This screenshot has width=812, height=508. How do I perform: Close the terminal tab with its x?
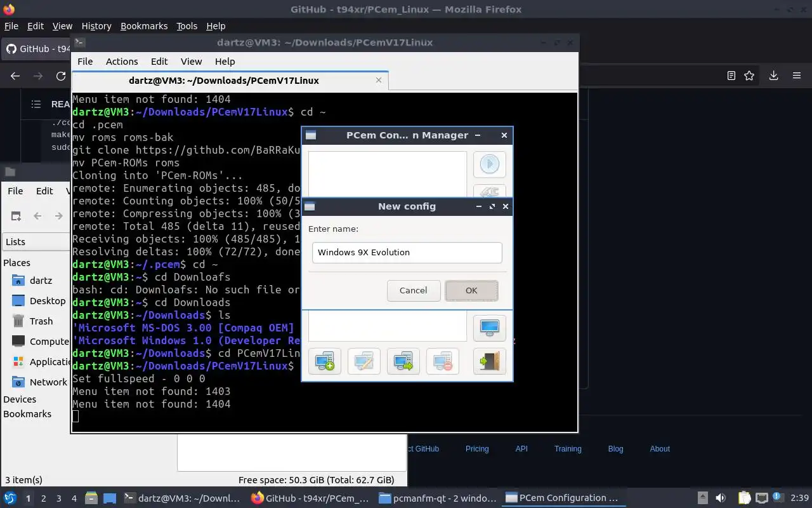pyautogui.click(x=379, y=80)
